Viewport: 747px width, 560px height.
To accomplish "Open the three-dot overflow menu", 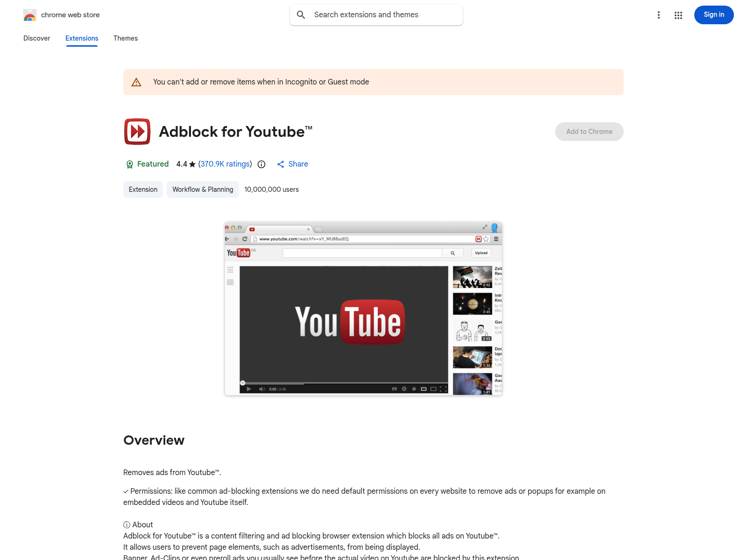I will (658, 15).
